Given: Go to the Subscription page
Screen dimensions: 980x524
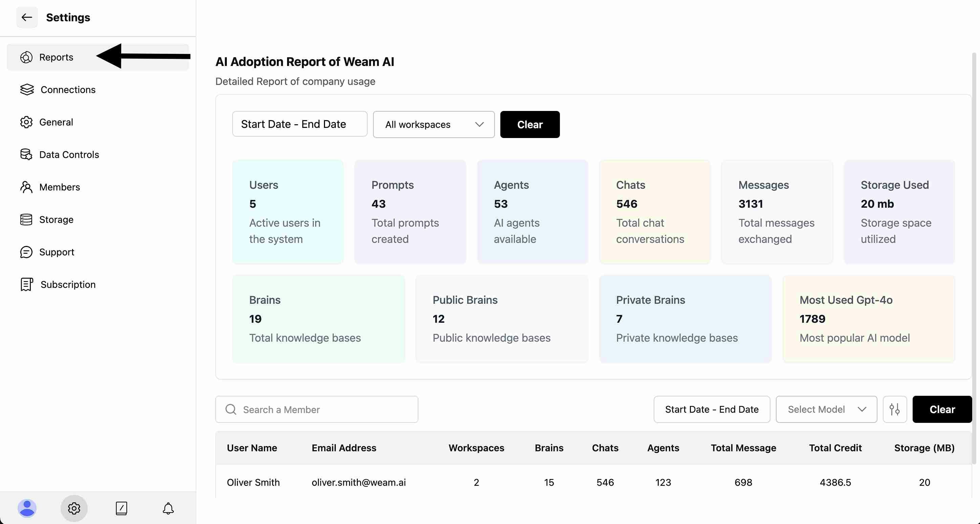Looking at the screenshot, I should (x=68, y=284).
